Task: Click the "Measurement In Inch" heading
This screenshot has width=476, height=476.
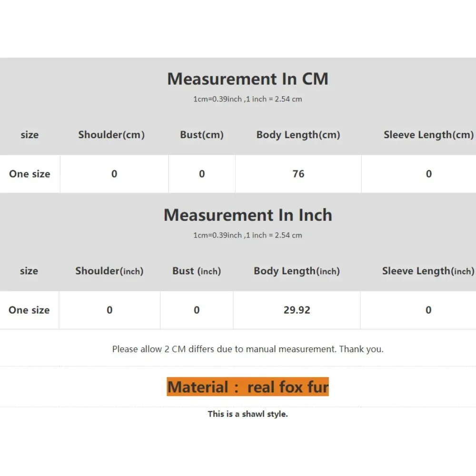Action: tap(248, 215)
